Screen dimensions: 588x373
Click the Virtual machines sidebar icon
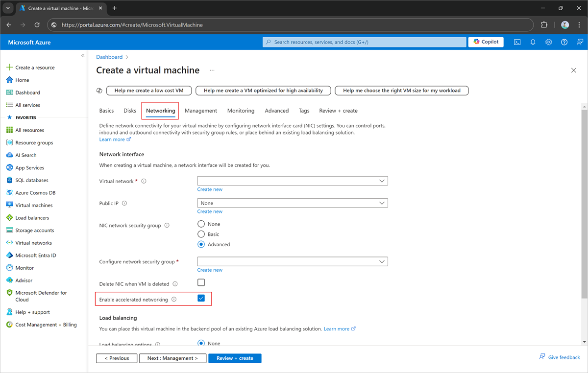[9, 205]
